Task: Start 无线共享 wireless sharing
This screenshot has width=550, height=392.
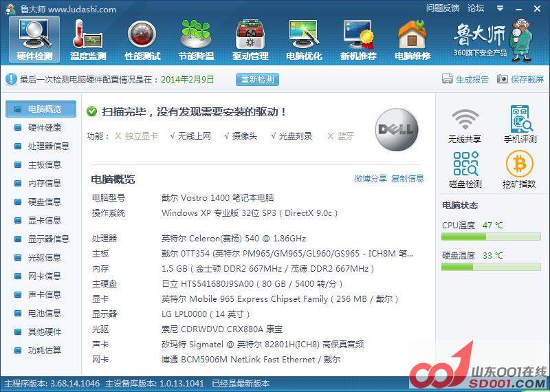Action: (x=465, y=124)
